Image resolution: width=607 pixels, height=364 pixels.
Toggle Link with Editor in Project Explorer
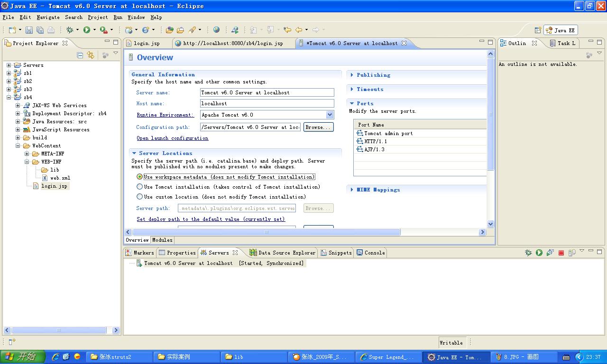(90, 55)
